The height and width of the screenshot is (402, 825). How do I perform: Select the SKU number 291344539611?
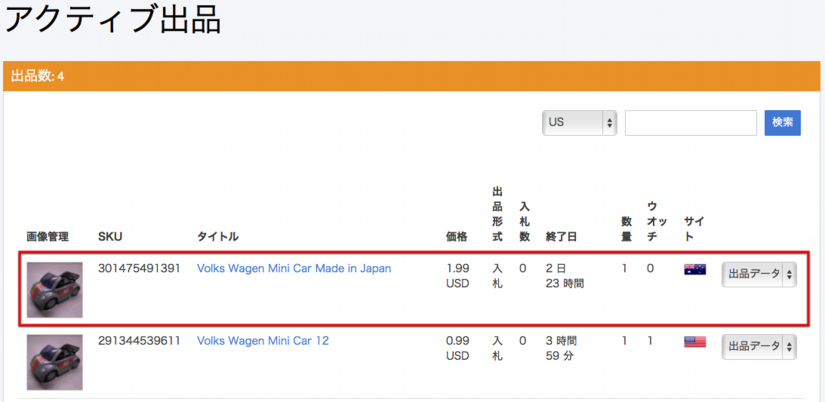click(139, 341)
